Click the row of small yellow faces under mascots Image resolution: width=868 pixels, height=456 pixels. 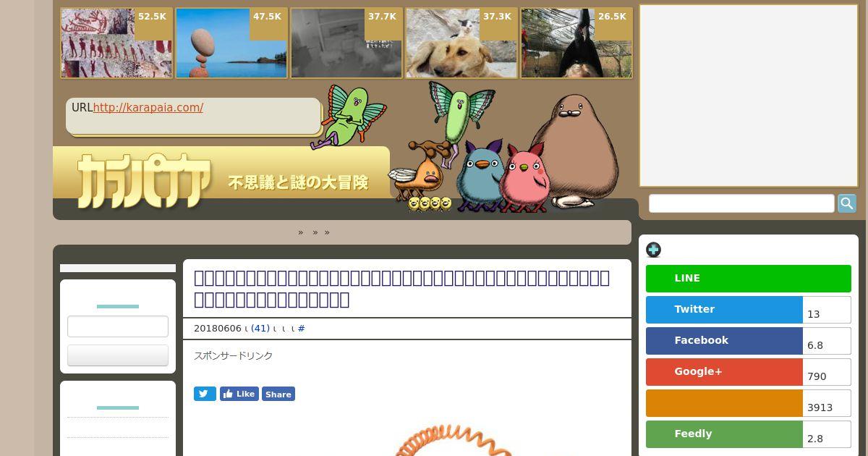pos(430,203)
